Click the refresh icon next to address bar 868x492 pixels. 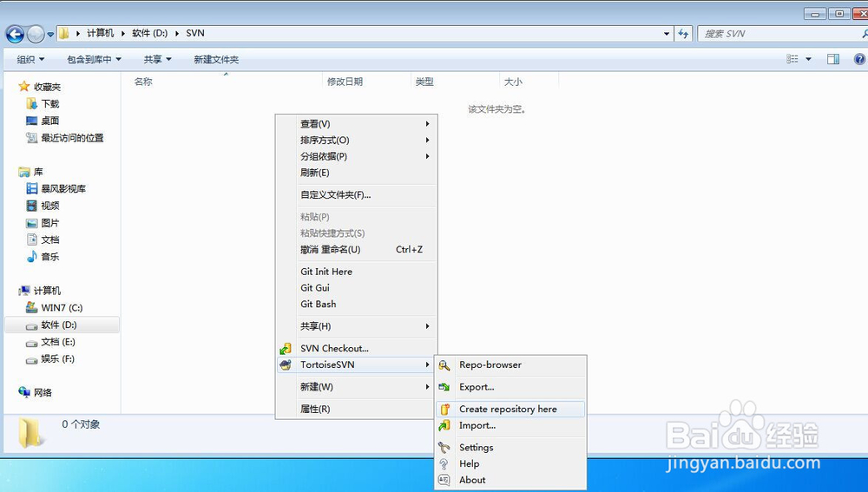[683, 34]
